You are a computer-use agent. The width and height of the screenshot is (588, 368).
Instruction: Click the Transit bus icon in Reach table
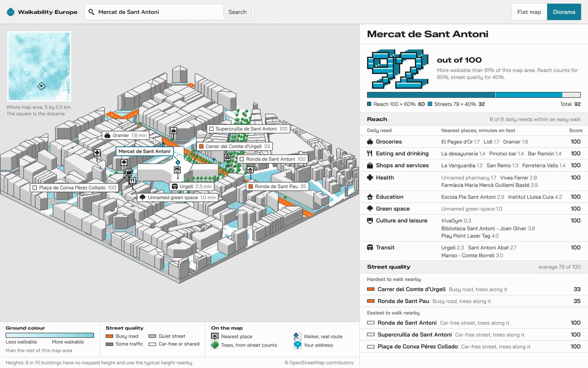370,247
